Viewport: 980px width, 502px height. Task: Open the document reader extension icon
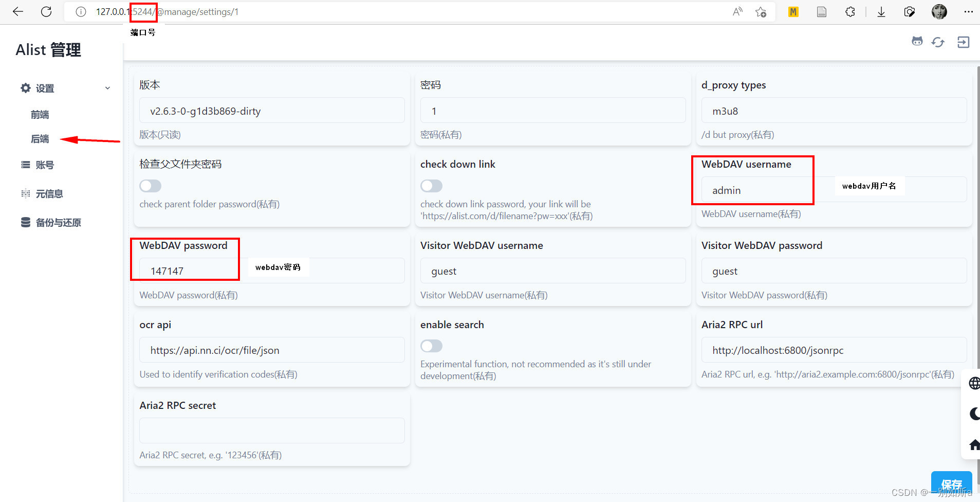click(x=822, y=12)
